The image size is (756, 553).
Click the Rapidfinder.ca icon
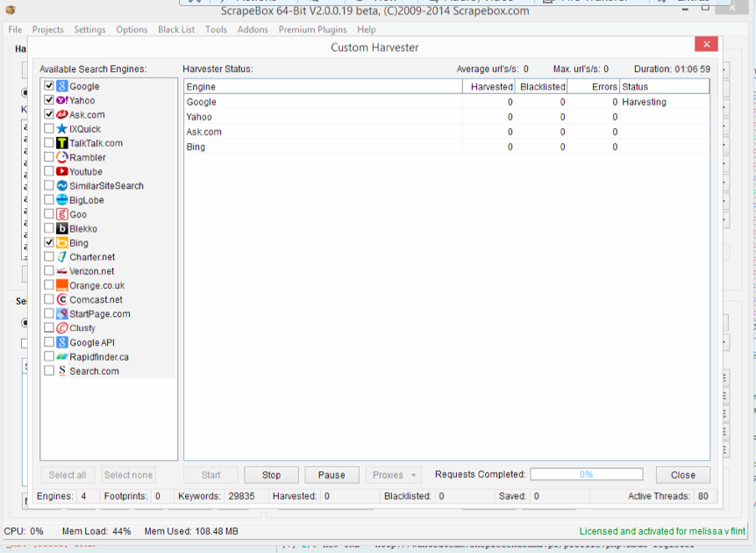click(61, 356)
